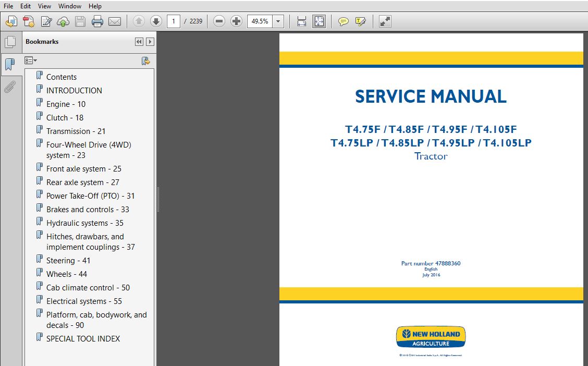Click the SERVICE MANUAL title text
The width and height of the screenshot is (588, 366).
point(431,96)
